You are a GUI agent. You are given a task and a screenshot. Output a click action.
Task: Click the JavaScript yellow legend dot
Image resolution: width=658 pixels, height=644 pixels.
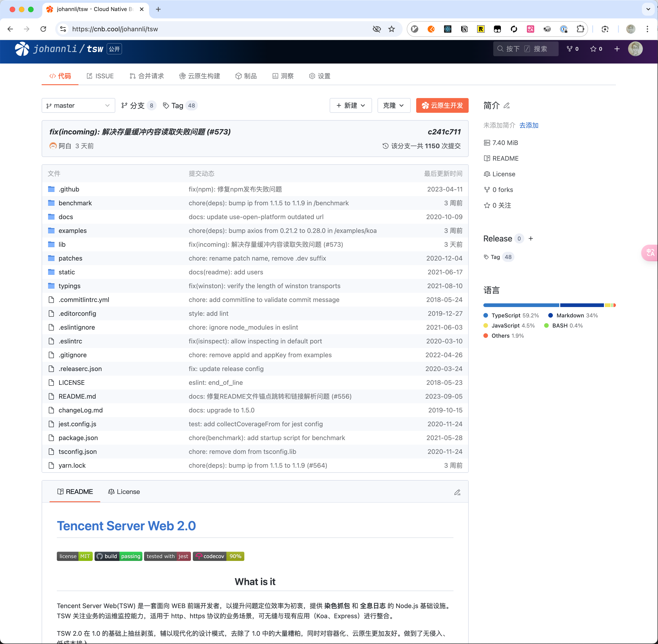click(486, 325)
